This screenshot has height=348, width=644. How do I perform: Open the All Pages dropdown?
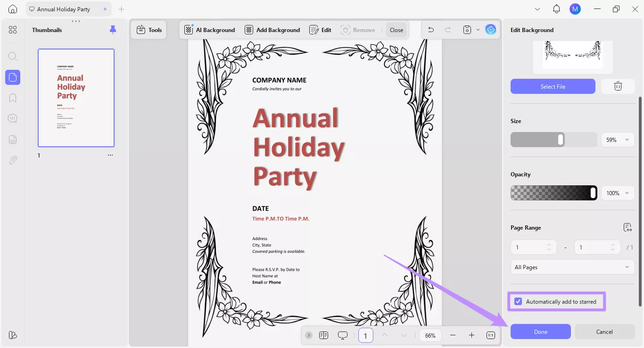[572, 267]
